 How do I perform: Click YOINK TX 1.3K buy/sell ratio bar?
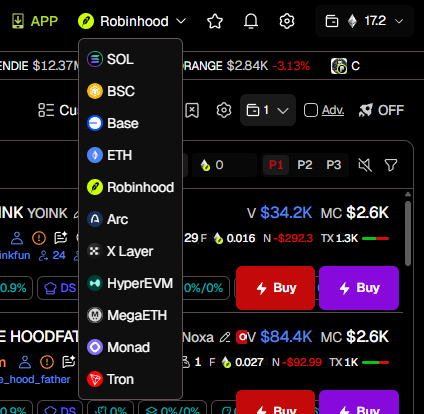pyautogui.click(x=375, y=238)
